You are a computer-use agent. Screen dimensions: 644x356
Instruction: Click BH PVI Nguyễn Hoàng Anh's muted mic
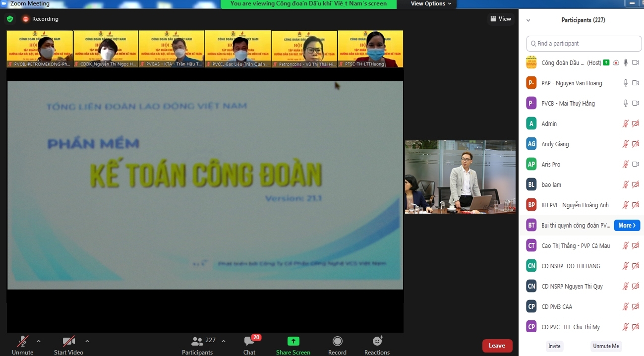pos(626,205)
